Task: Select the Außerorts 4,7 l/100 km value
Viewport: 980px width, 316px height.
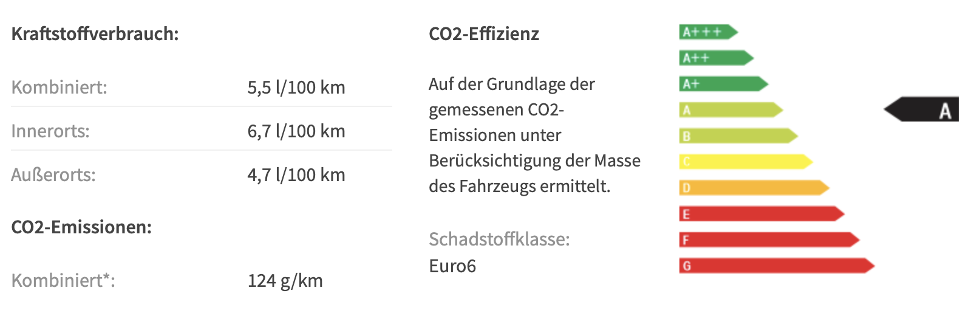Action: pyautogui.click(x=296, y=175)
